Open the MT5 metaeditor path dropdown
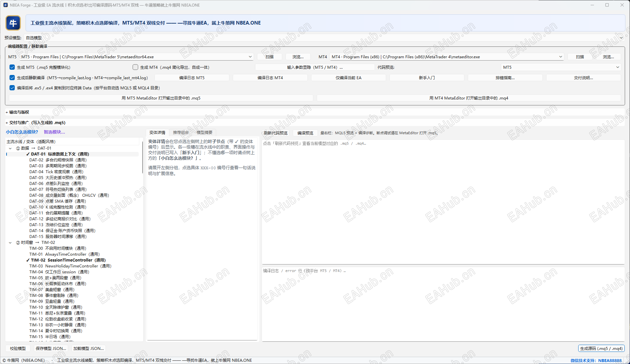This screenshot has height=364, width=630. 250,57
